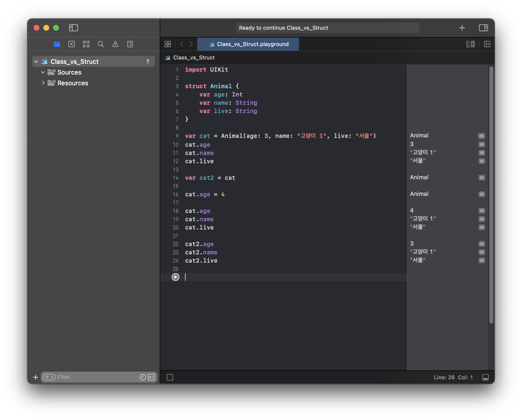Open the Issue navigator warning icon
522x420 pixels.
click(x=115, y=44)
